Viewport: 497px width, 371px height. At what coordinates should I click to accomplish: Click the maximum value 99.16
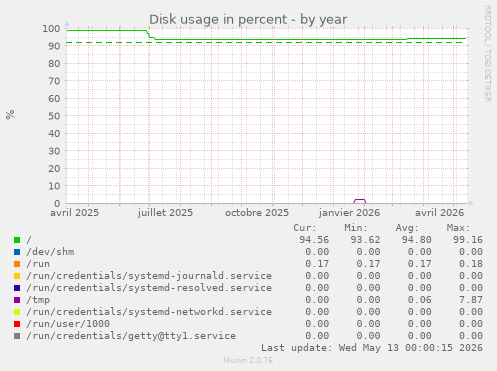pyautogui.click(x=468, y=240)
